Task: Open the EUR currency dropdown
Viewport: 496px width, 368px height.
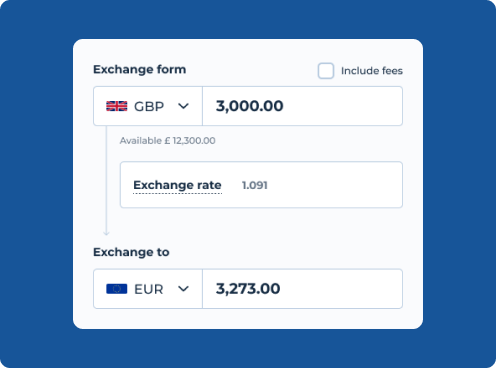Action: point(148,289)
